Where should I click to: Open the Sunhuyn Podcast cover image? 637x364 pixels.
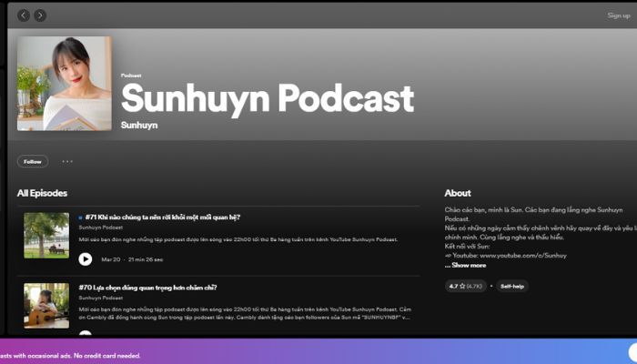65,84
